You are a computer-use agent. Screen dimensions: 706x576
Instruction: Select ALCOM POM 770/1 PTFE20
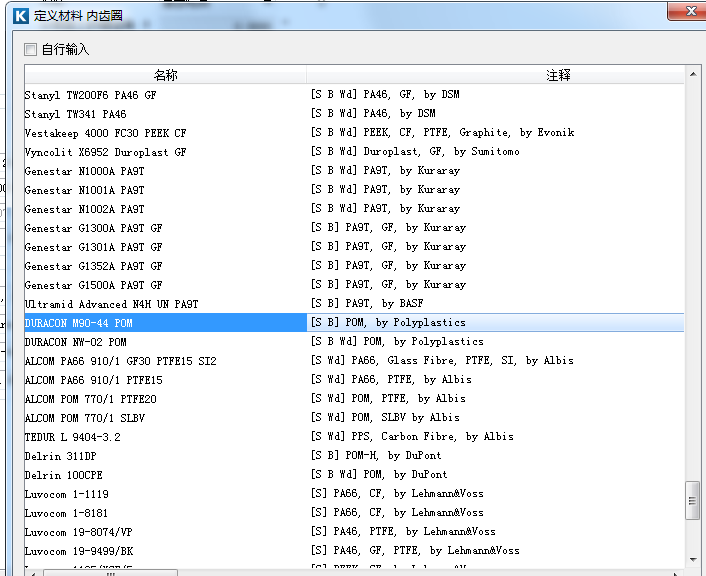(x=91, y=399)
